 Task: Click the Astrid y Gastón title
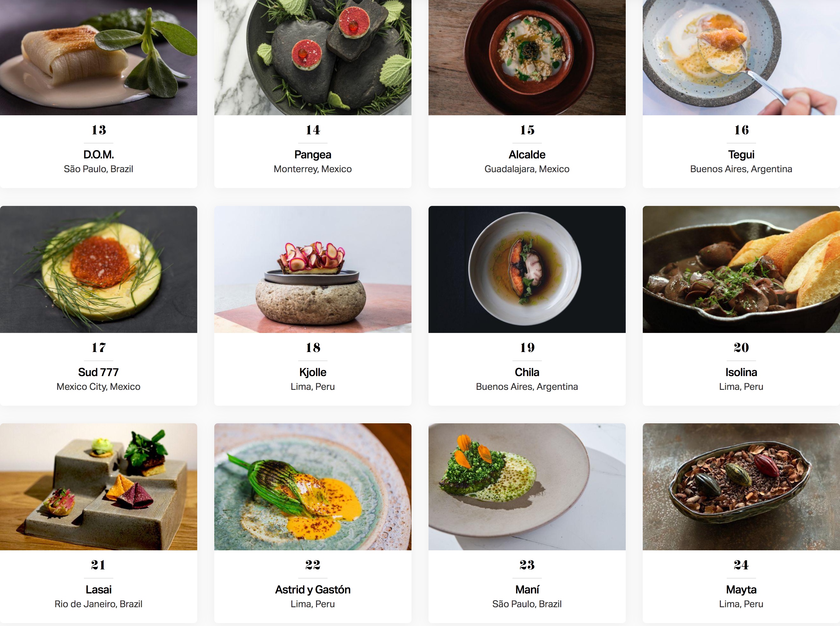tap(313, 590)
